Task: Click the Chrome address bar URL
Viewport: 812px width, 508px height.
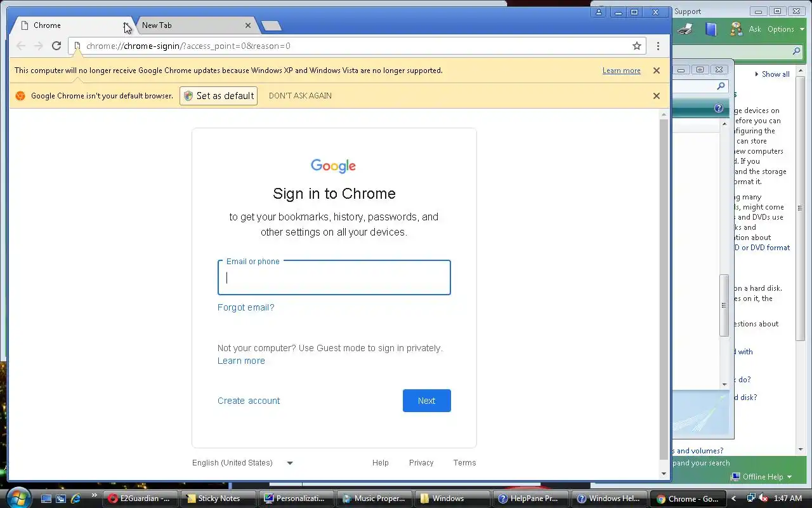Action: 188,46
